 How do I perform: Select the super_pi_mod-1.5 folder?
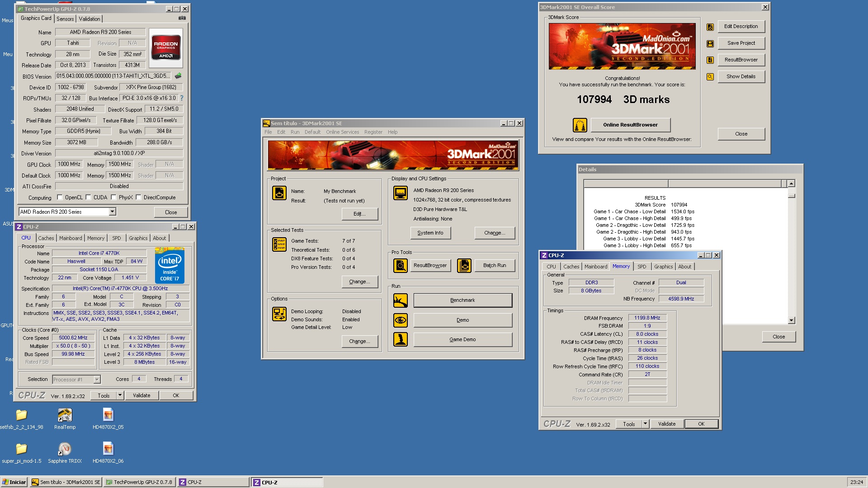pos(21,453)
